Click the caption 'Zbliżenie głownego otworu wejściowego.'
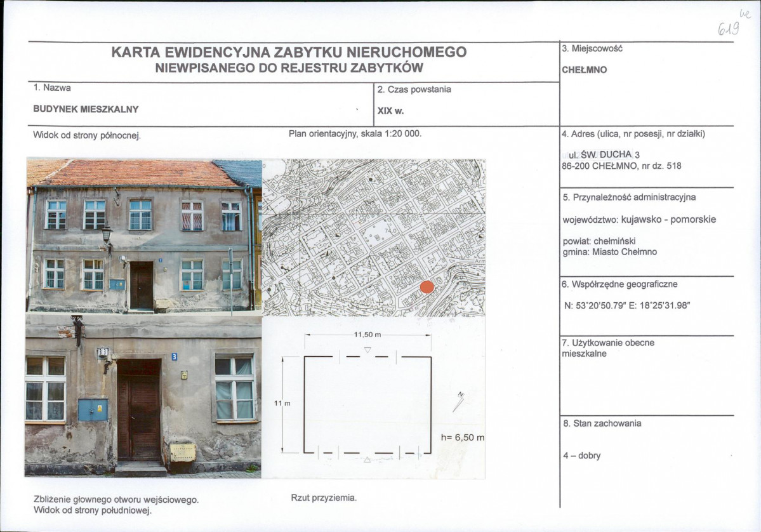The width and height of the screenshot is (761, 532). tap(116, 500)
